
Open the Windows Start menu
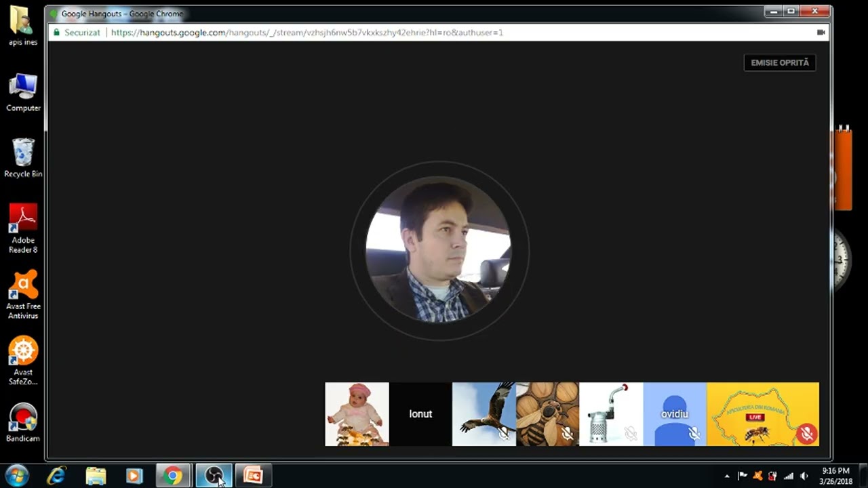click(x=17, y=476)
